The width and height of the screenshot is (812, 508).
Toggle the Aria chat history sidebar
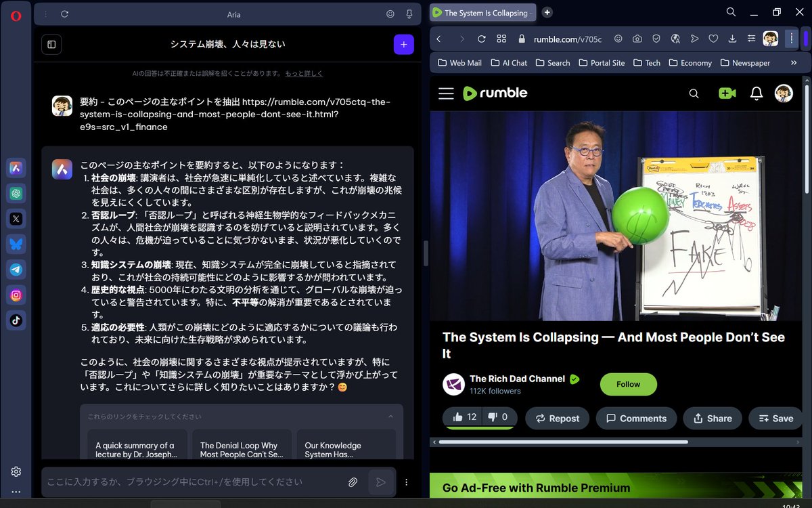[x=51, y=45]
